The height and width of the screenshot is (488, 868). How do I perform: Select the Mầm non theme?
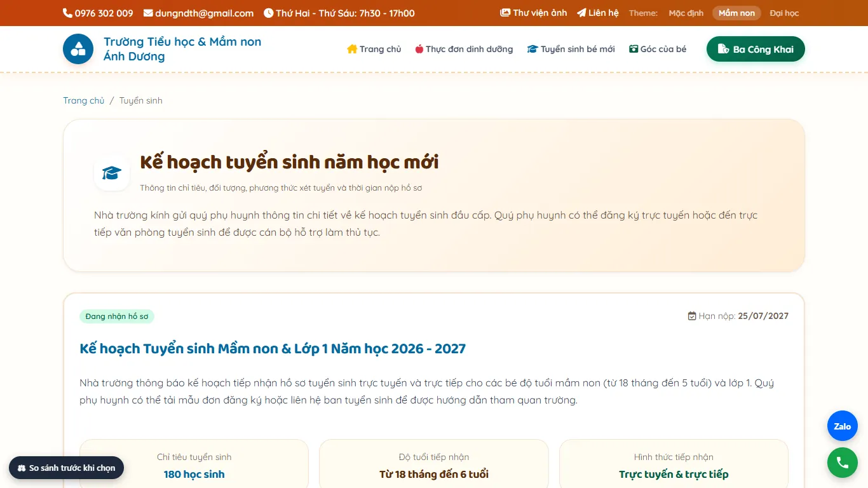point(736,13)
